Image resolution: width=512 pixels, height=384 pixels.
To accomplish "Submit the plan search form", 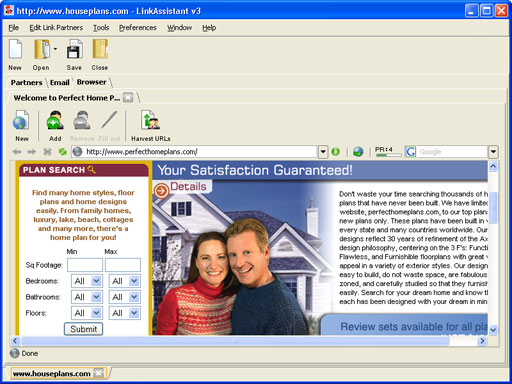I will pyautogui.click(x=83, y=329).
